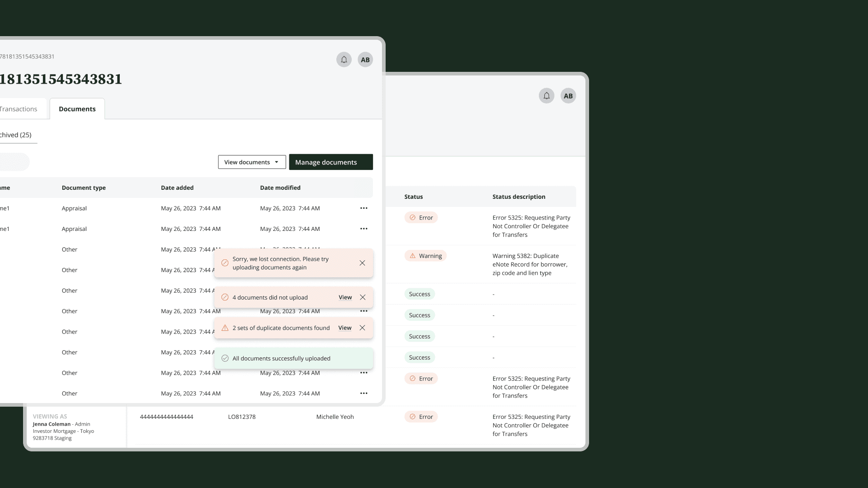The width and height of the screenshot is (868, 488).
Task: Switch to the Documents tab
Action: click(x=77, y=109)
